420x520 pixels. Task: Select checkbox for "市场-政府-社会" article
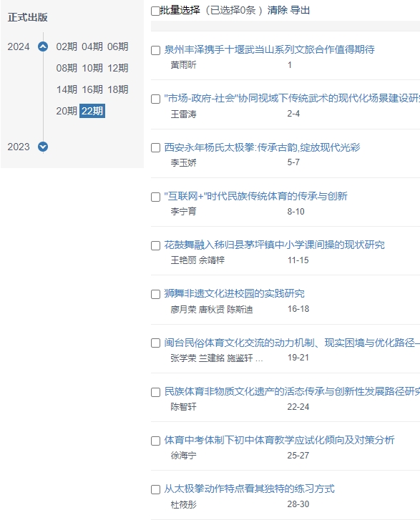click(155, 99)
